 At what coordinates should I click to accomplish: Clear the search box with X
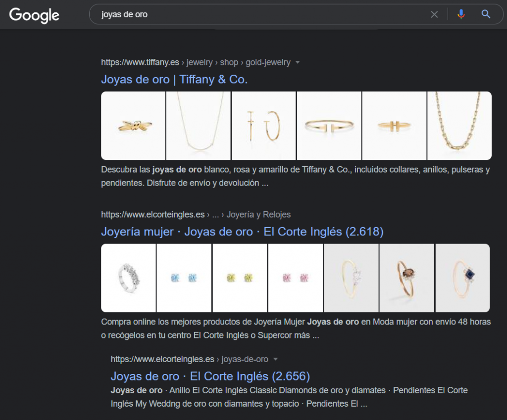click(434, 14)
